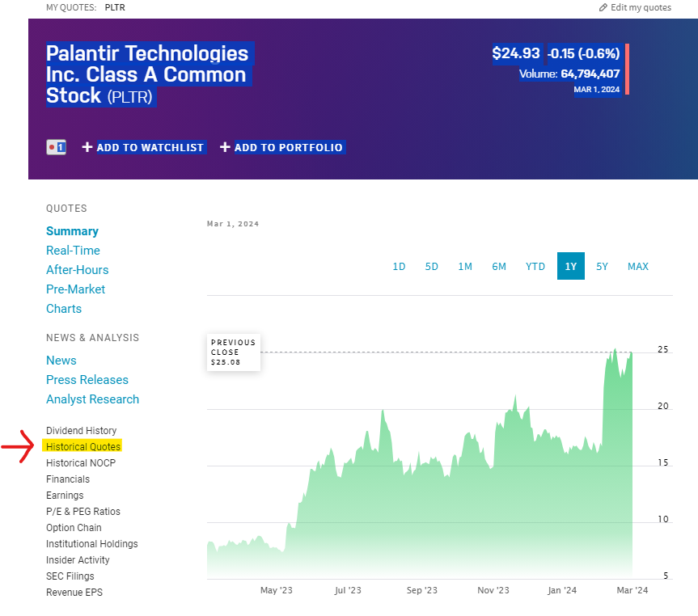Click ADD TO PORTFOLIO button
The width and height of the screenshot is (698, 616).
289,147
